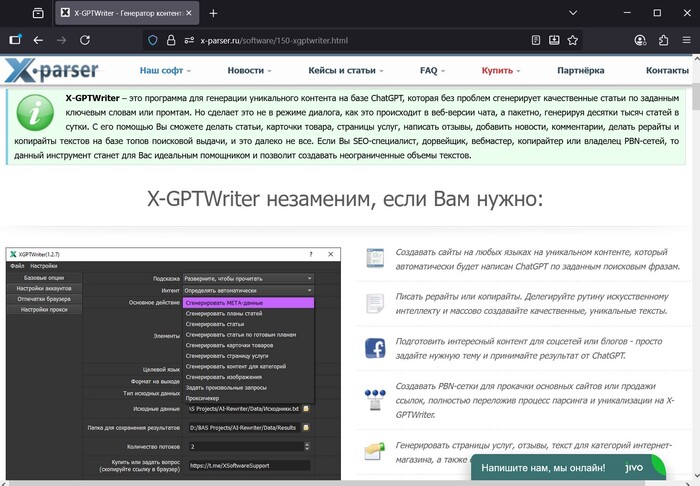The height and width of the screenshot is (486, 700).
Task: Select the X-GPTWriter browser tab
Action: click(127, 13)
